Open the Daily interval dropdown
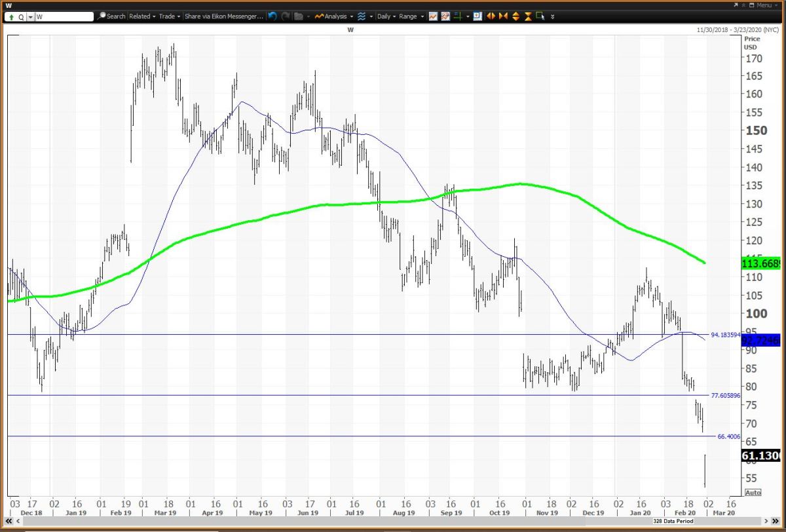This screenshot has height=532, width=786. pos(386,16)
